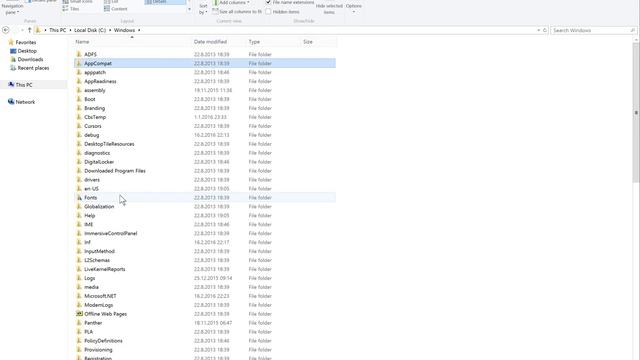Image resolution: width=640 pixels, height=360 pixels.
Task: Select the Globalization folder name
Action: coord(99,206)
